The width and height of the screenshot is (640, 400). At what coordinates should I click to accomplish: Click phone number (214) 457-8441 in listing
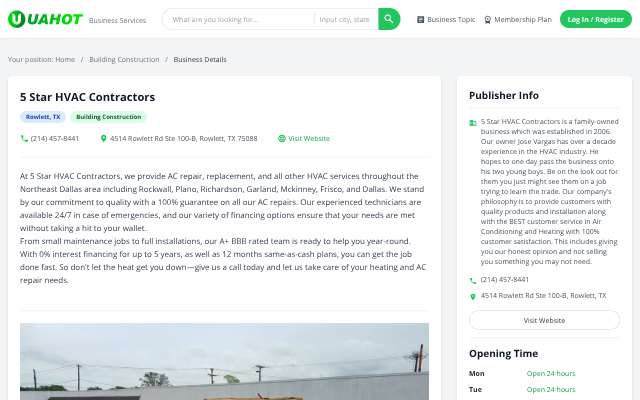click(x=55, y=138)
